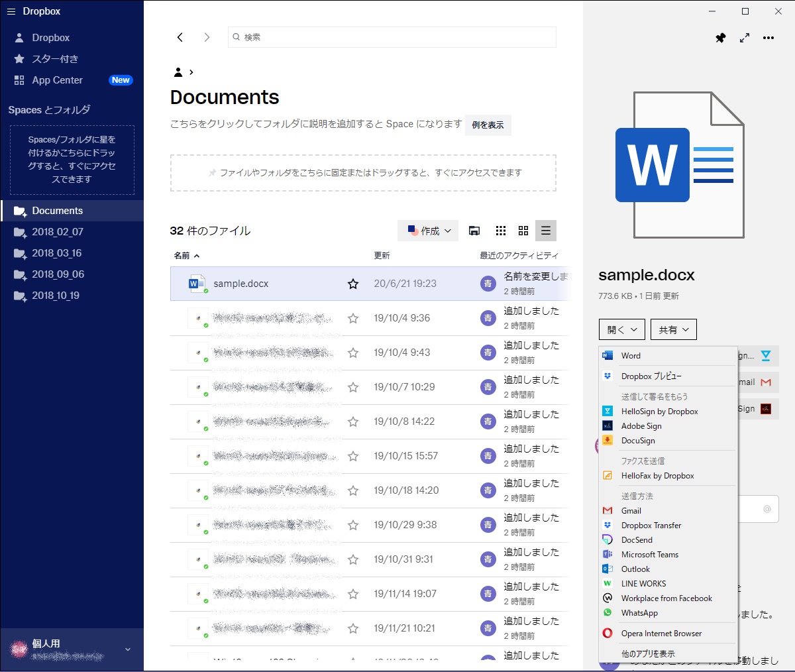Screen dimensions: 795x672
Task: Select Workplace from Facebook
Action: [x=668, y=598]
